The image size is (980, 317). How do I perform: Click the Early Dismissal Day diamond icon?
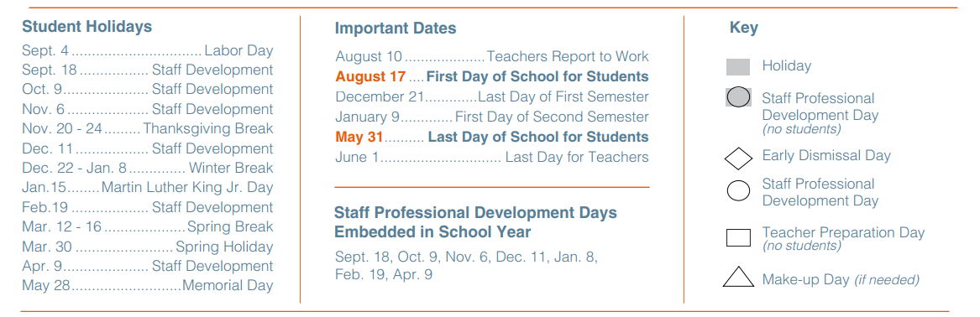pos(738,158)
